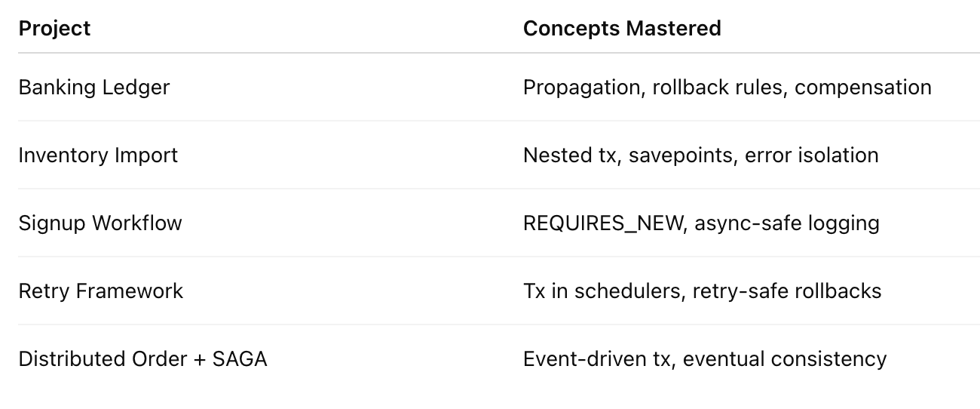The height and width of the screenshot is (409, 980).
Task: Click the REQUIRES_NEW text
Action: (602, 223)
